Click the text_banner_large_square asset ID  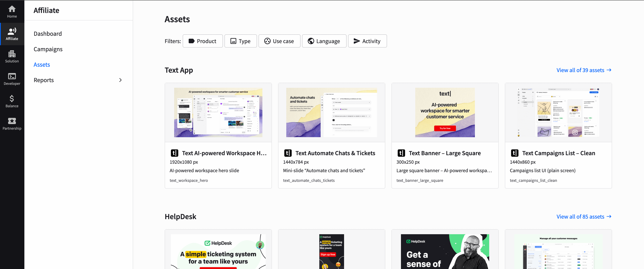[x=420, y=180]
